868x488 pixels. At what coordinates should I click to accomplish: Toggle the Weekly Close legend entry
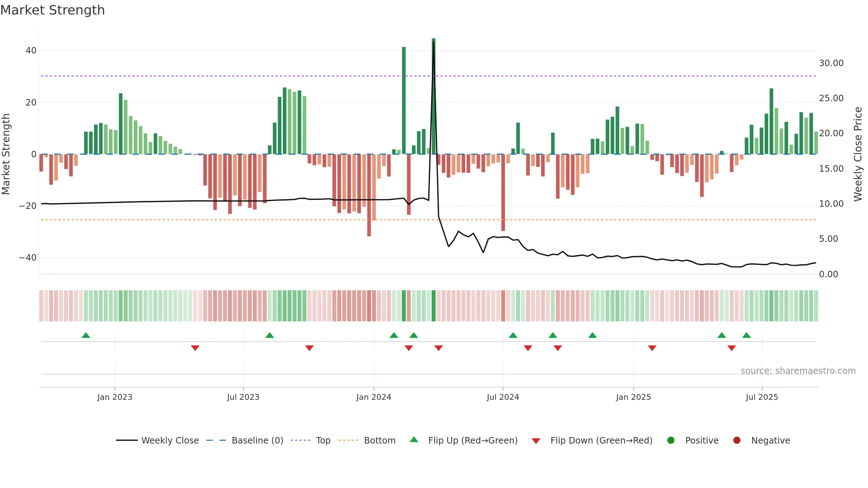point(157,440)
